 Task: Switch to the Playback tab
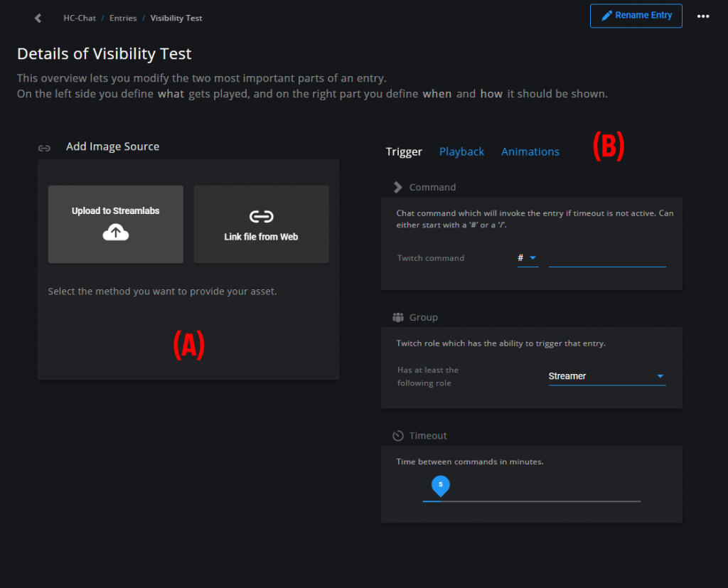[461, 151]
